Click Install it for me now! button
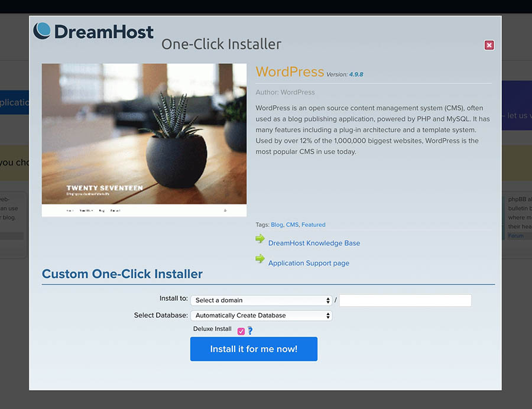 (x=254, y=349)
